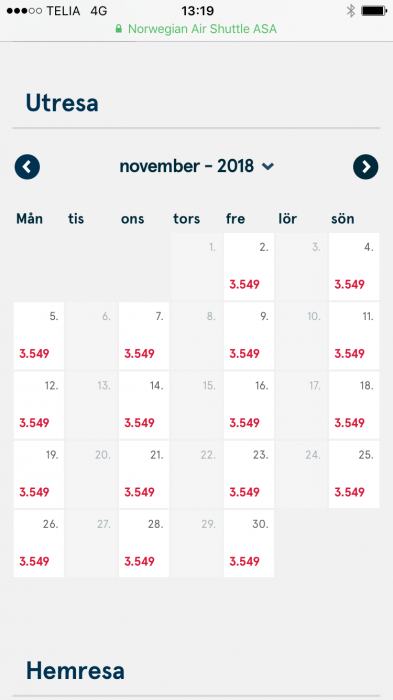Choose November 28 departure date
This screenshot has height=700, width=393.
point(144,543)
